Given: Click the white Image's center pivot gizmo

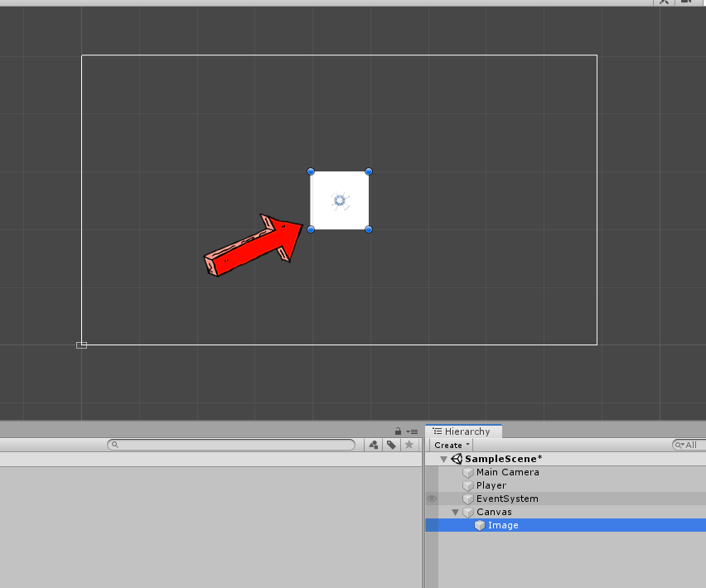Looking at the screenshot, I should click(x=339, y=200).
